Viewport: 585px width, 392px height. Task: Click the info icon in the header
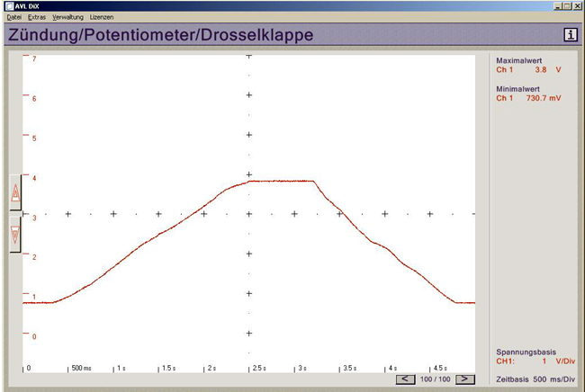(570, 34)
